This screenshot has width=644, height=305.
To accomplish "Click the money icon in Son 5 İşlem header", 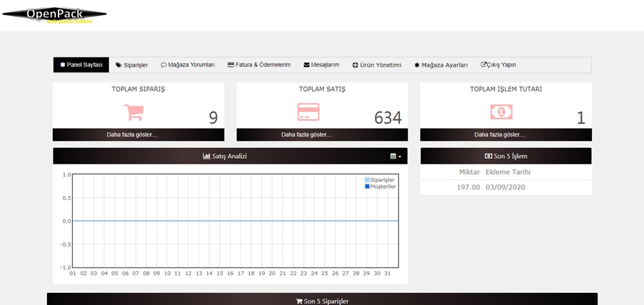I will pos(488,156).
